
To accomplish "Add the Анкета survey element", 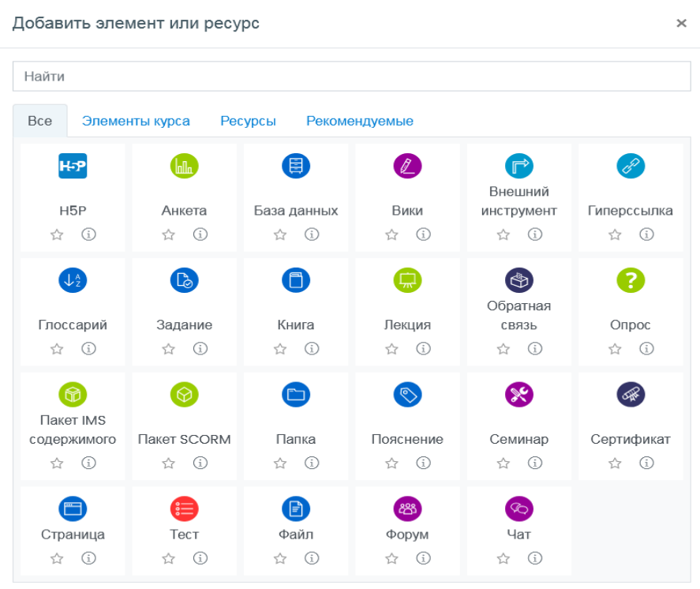I will pos(184,166).
